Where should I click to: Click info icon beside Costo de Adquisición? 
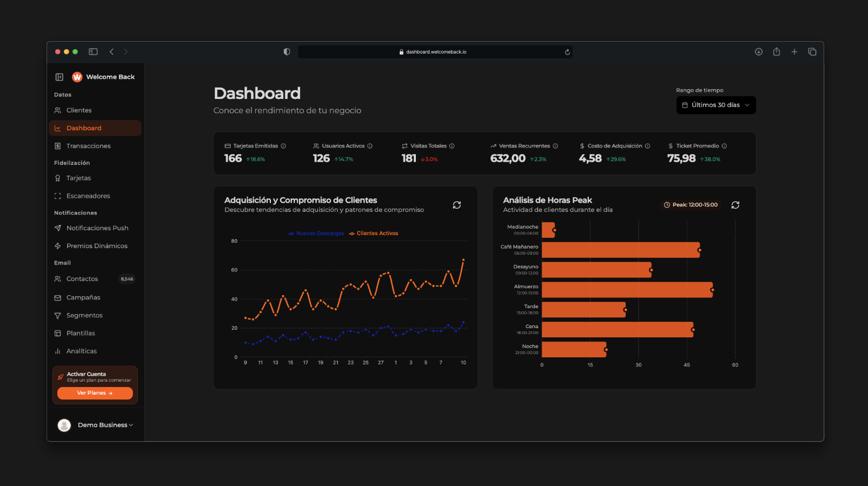(647, 146)
